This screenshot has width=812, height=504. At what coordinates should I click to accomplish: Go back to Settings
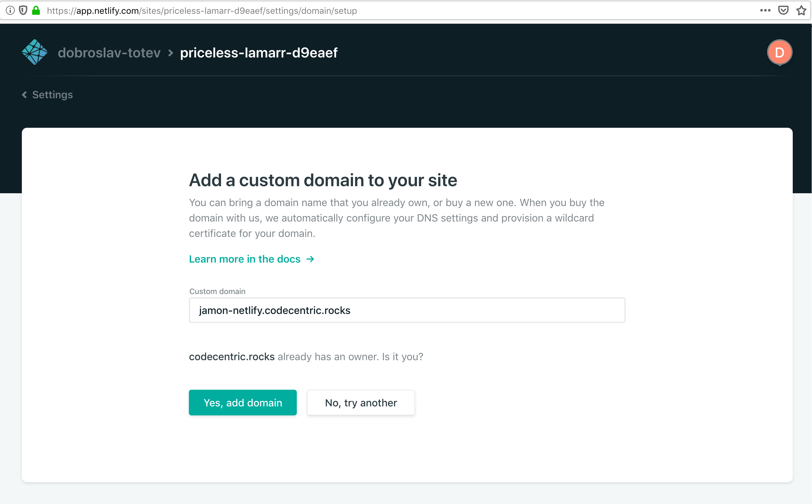click(52, 95)
